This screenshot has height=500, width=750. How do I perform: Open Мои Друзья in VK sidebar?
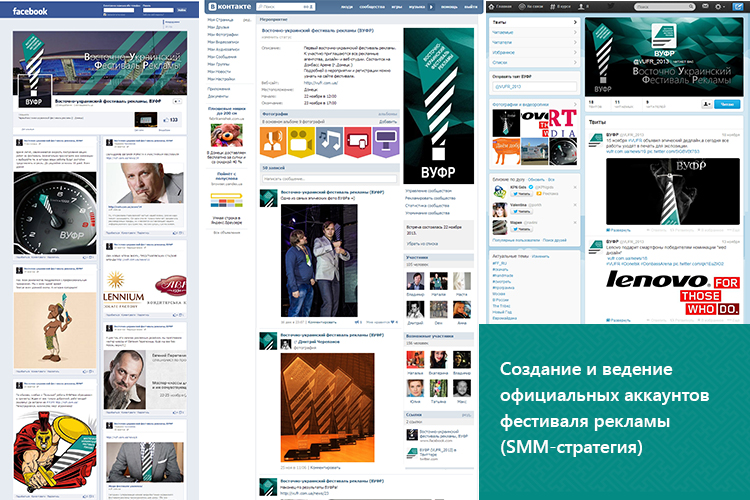[218, 27]
